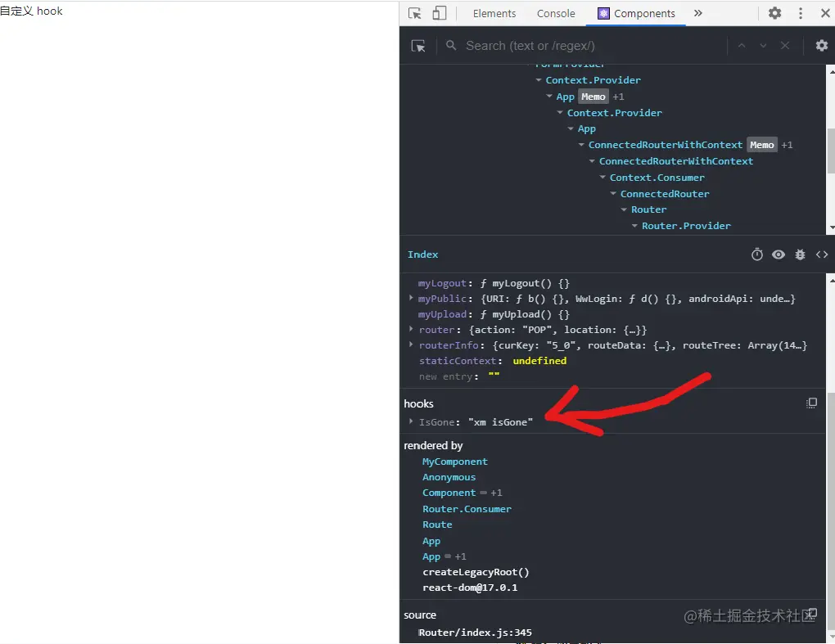Open the DevTools three-dot menu

[x=801, y=13]
